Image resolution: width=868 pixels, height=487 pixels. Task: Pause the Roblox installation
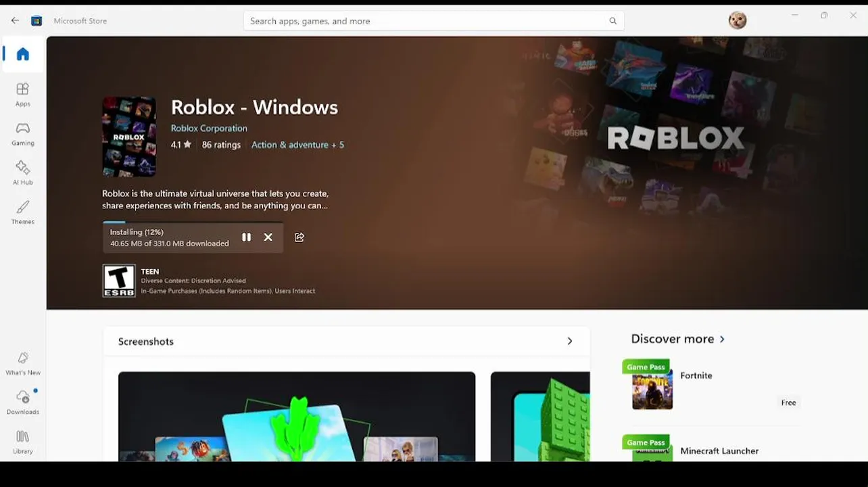coord(246,237)
